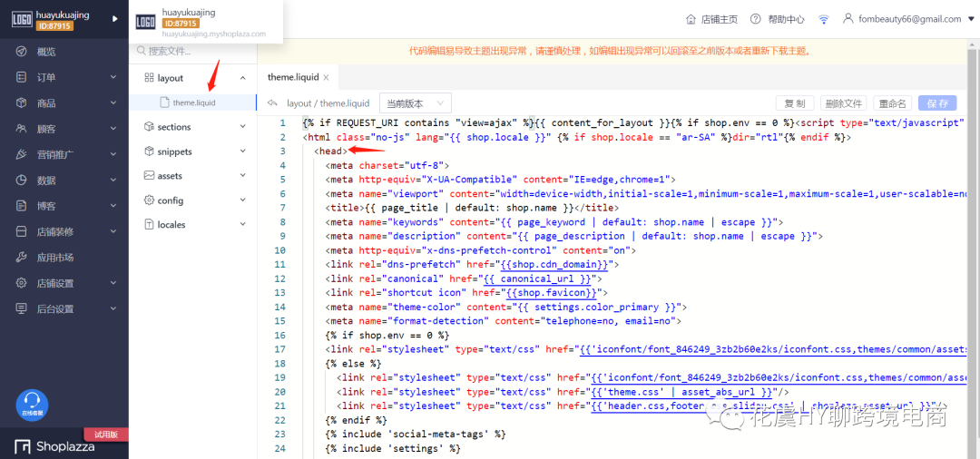Open the config folder row
Screen dimensions: 980x459
point(192,200)
